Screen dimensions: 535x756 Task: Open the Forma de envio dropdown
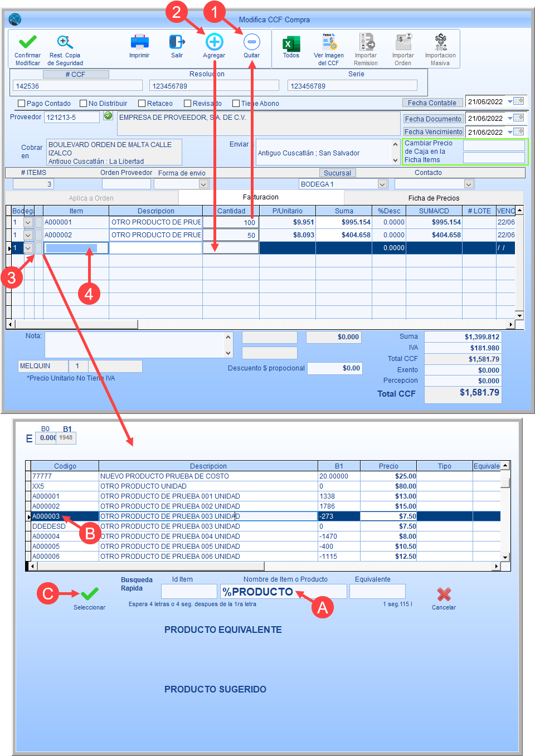tap(203, 184)
